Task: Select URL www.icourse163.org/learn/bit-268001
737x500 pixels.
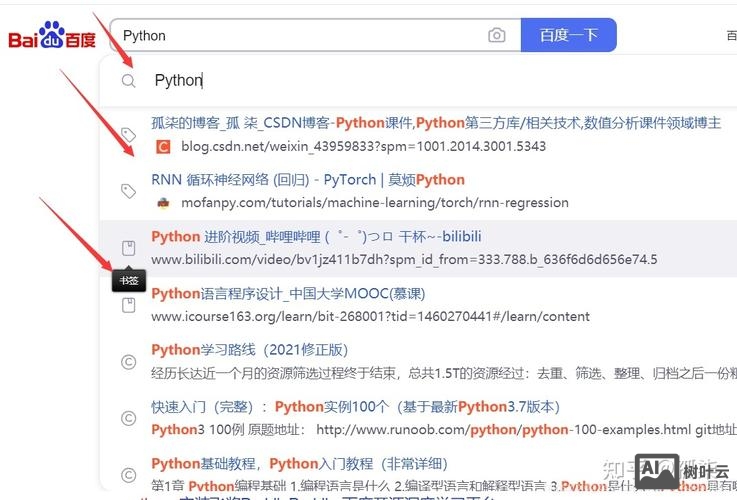Action: coord(370,316)
